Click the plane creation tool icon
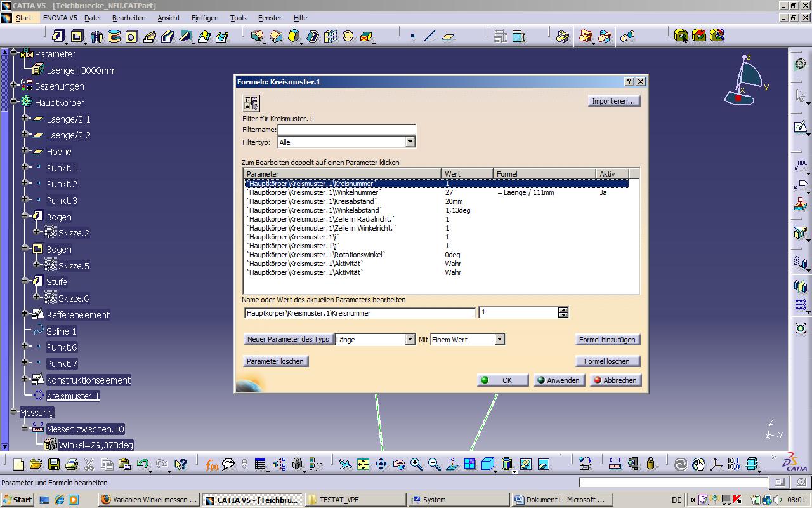The image size is (812, 508). pos(448,36)
